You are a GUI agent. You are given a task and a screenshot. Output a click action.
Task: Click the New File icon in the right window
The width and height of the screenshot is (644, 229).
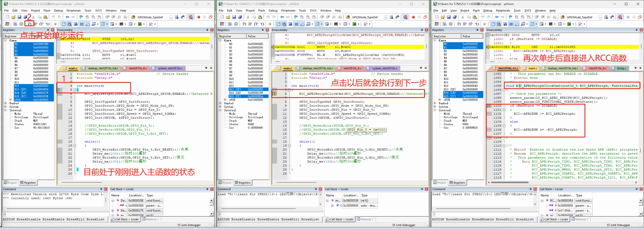click(437, 17)
